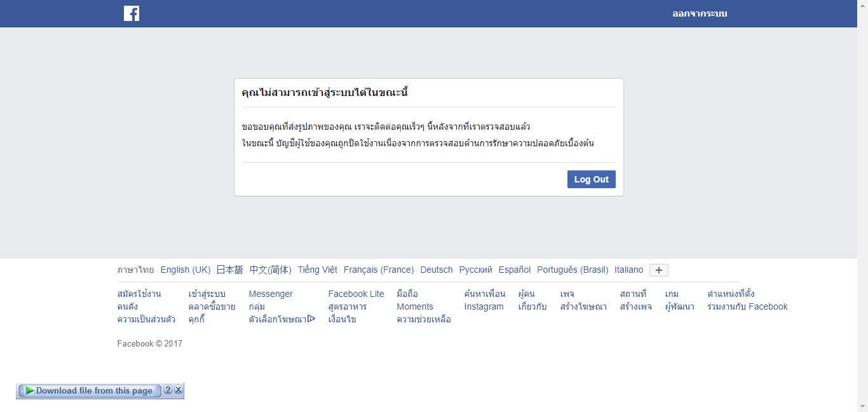Screen dimensions: 868x412
Task: Click the คุณไม่สามารถเข้าสู่ระบบได้ในขณะนี้ heading
Action: pos(325,93)
